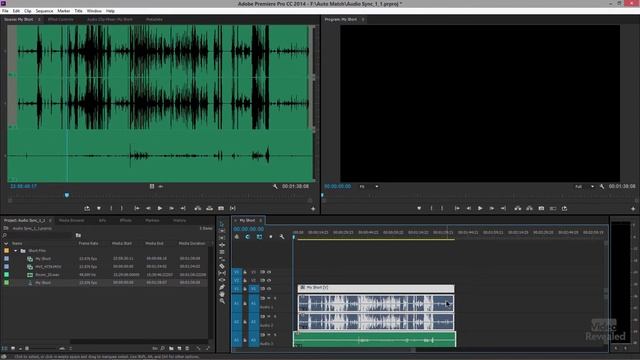Add marker in the timeline panel

[271, 237]
